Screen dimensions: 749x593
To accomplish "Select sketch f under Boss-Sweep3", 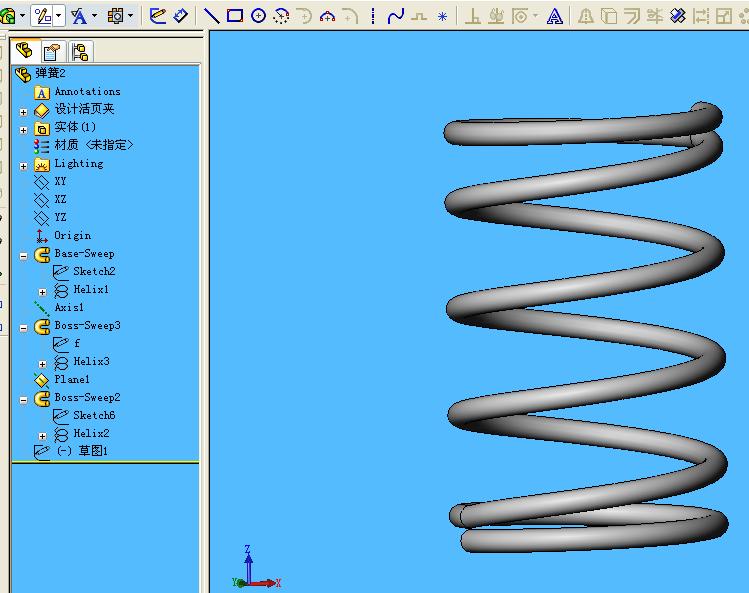I will click(76, 343).
